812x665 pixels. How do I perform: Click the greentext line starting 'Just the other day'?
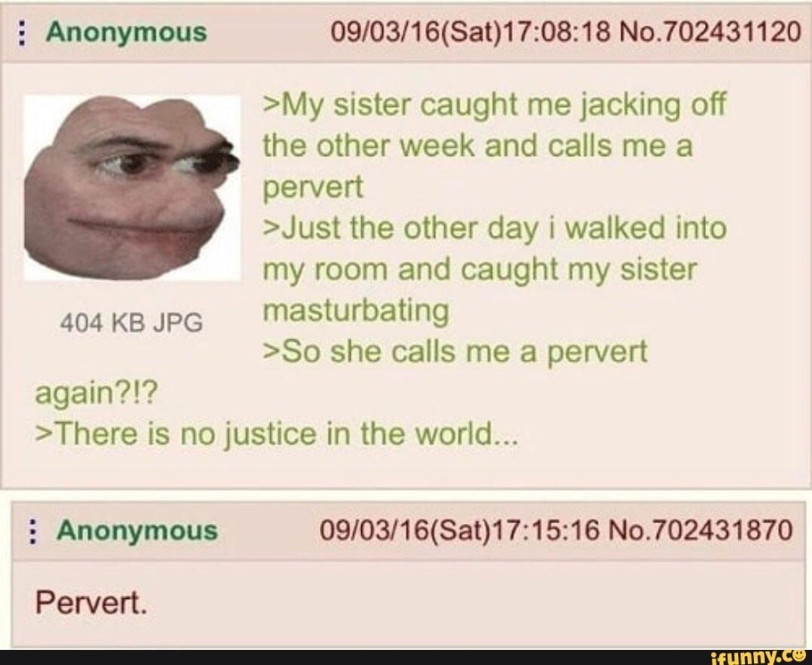495,270
